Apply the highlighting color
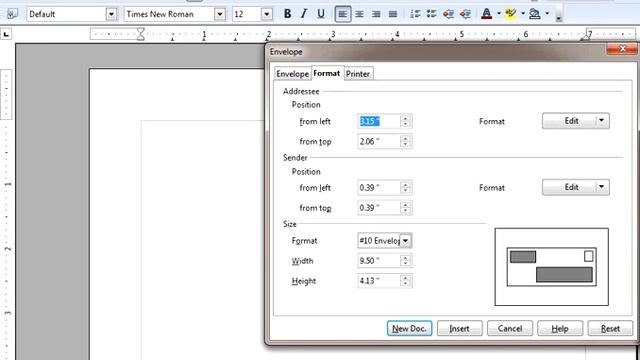 click(511, 14)
